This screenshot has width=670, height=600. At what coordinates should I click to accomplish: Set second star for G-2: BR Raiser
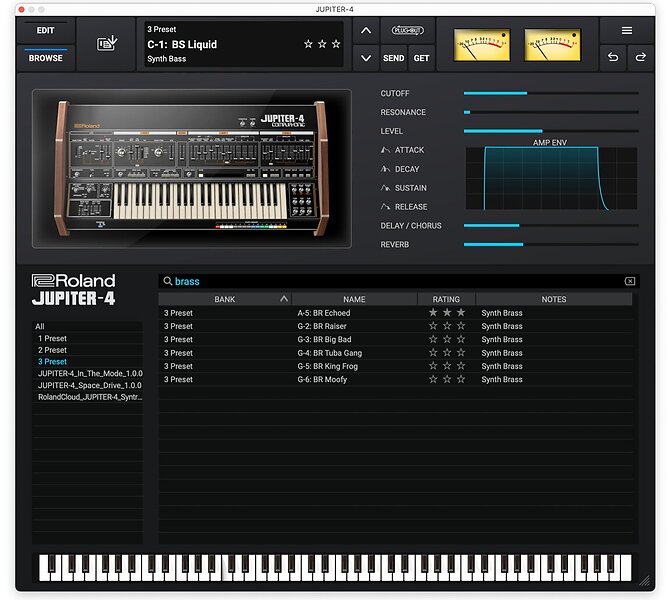click(x=447, y=326)
